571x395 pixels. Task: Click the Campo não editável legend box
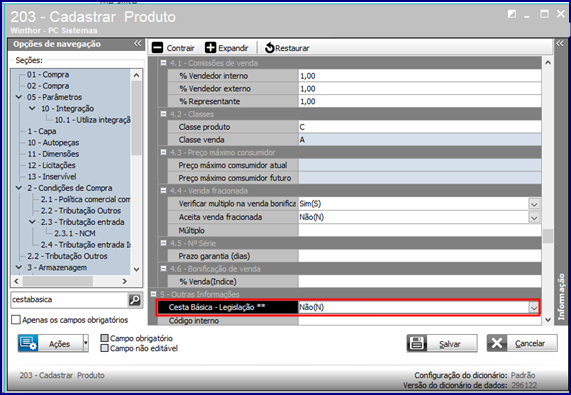[105, 348]
